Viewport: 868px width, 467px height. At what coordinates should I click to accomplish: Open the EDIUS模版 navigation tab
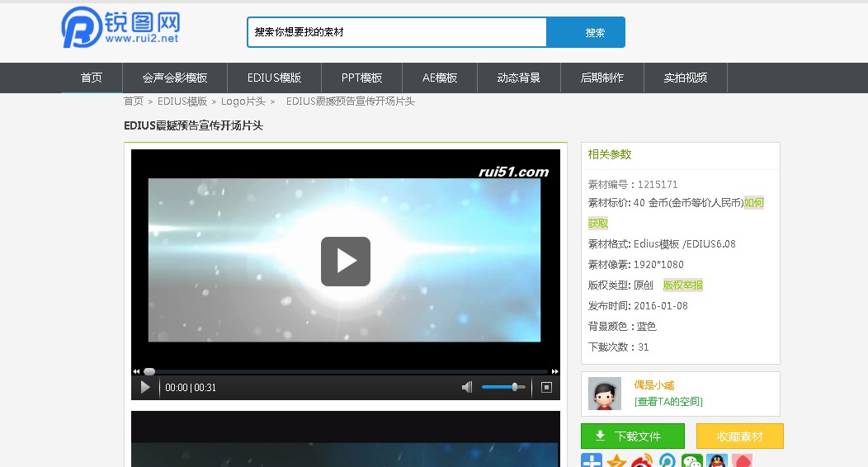274,78
